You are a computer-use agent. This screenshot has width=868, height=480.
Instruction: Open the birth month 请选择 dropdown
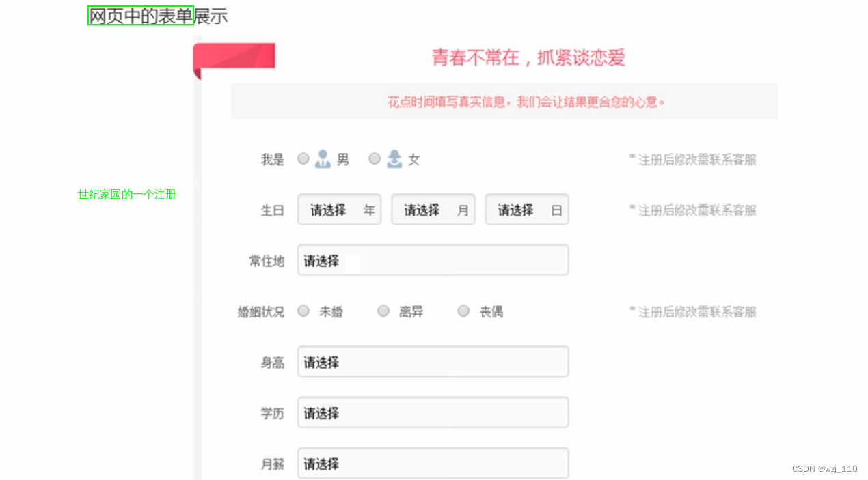[433, 210]
